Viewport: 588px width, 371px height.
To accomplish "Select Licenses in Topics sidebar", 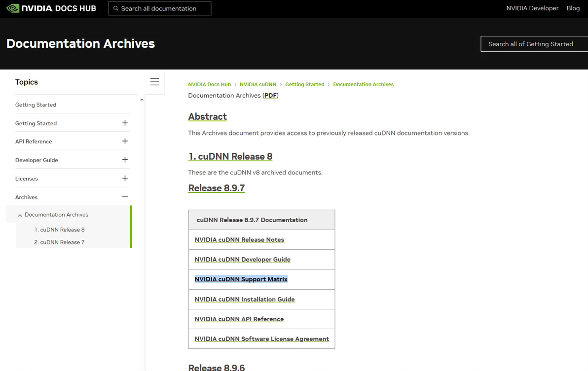I will point(26,178).
